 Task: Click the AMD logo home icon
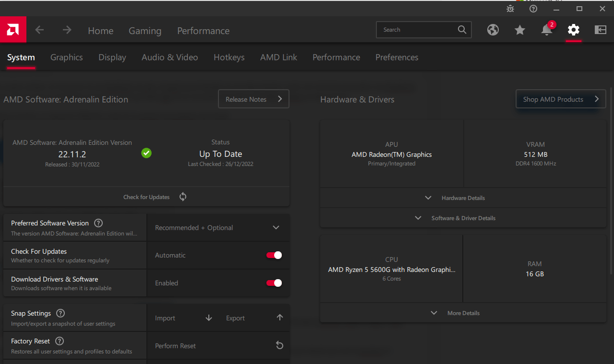[x=13, y=30]
